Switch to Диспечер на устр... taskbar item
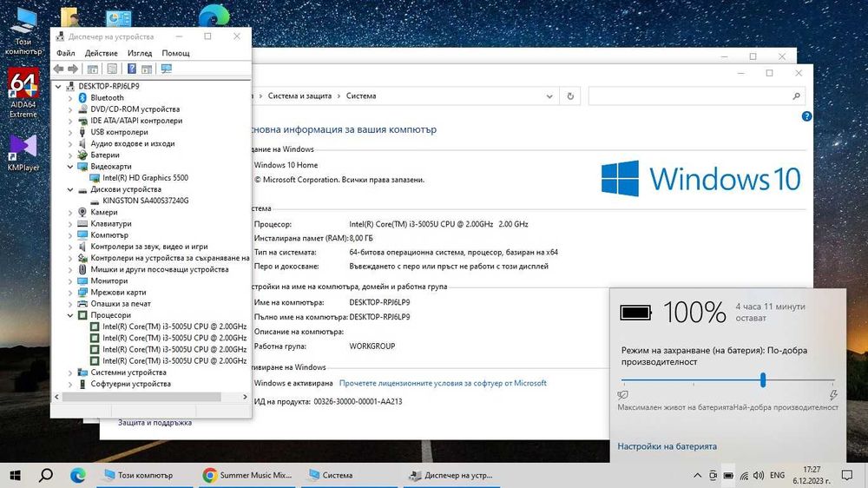This screenshot has height=488, width=868. [x=451, y=475]
